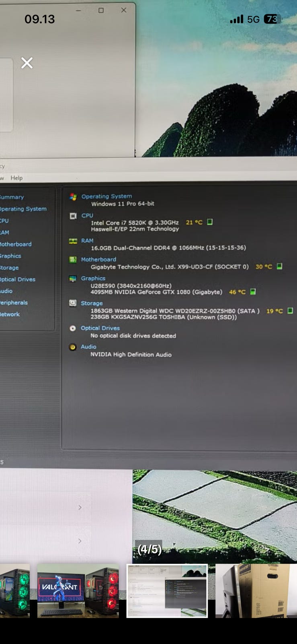Select Operating System in the left sidebar
The width and height of the screenshot is (297, 644).
(23, 209)
